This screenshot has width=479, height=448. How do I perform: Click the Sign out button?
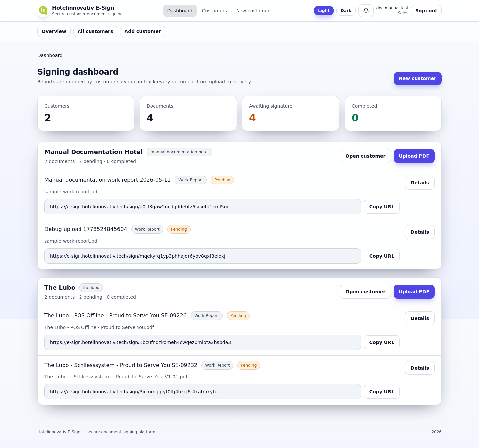pyautogui.click(x=426, y=11)
